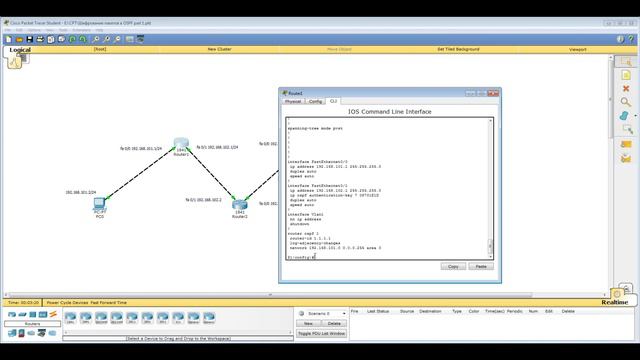Open the Custom Devices Dialog icon
The height and width of the screenshot is (360, 640).
pyautogui.click(x=140, y=39)
